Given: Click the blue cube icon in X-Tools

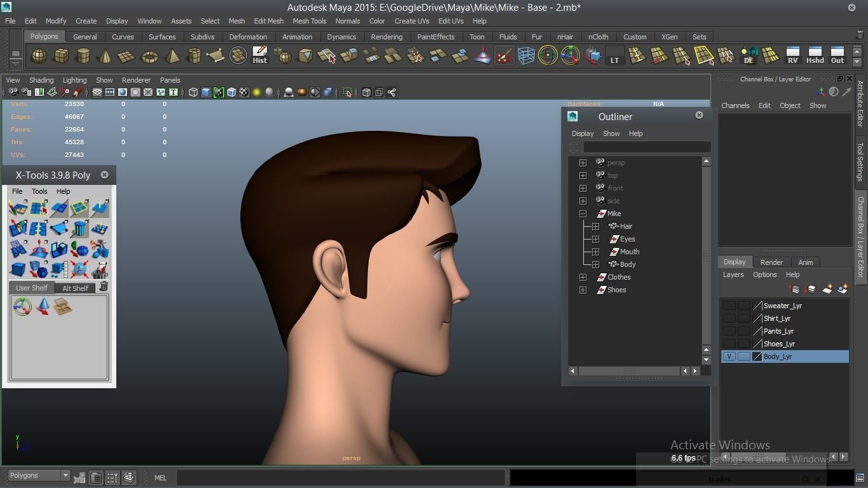Looking at the screenshot, I should 18,269.
